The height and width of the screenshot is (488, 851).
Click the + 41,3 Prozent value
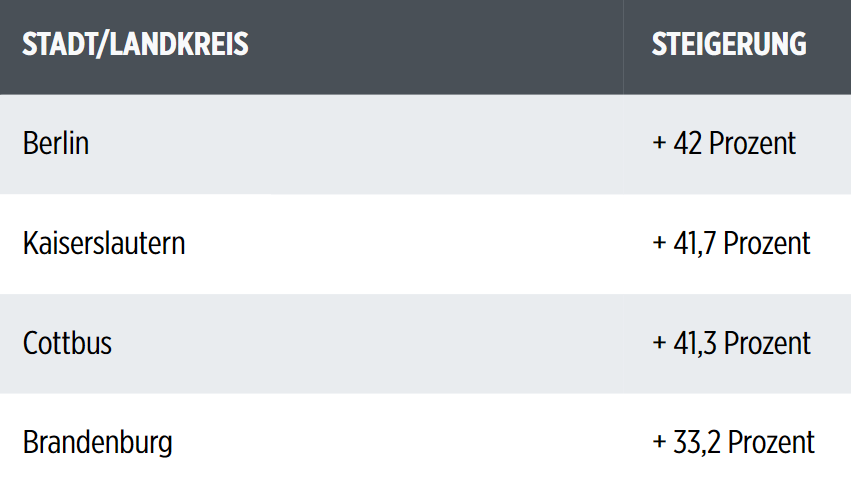click(x=731, y=343)
